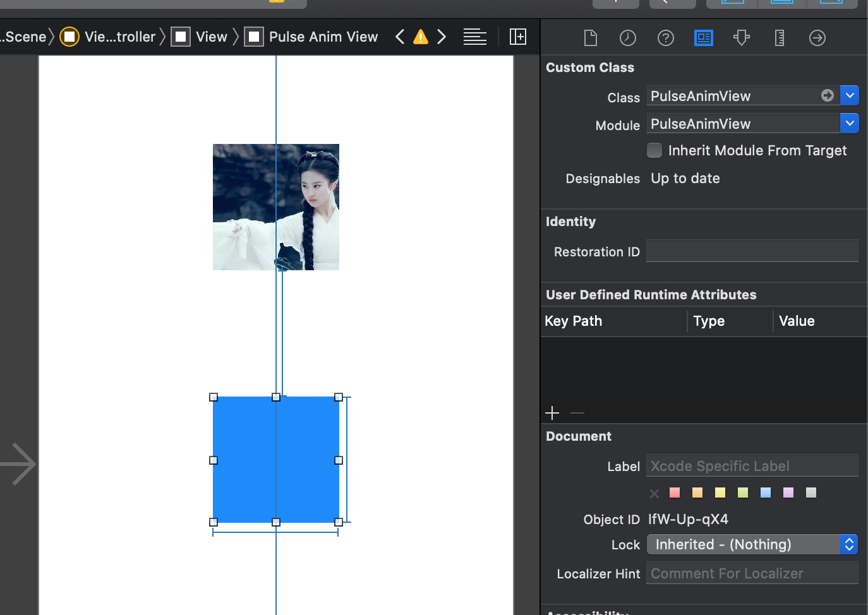This screenshot has height=615, width=868.
Task: Open the Lock setting dropdown
Action: (850, 544)
